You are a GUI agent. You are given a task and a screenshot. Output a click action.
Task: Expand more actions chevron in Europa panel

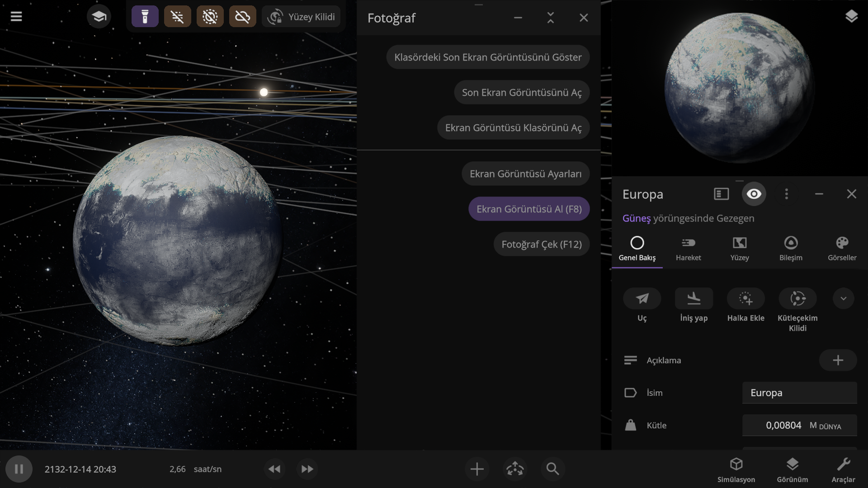point(844,298)
